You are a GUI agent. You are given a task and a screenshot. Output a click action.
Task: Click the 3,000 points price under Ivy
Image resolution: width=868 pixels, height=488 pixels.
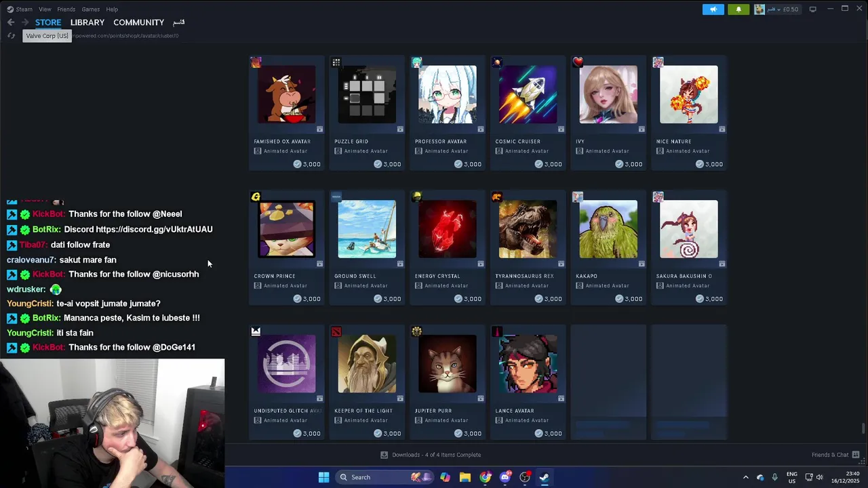(x=629, y=164)
